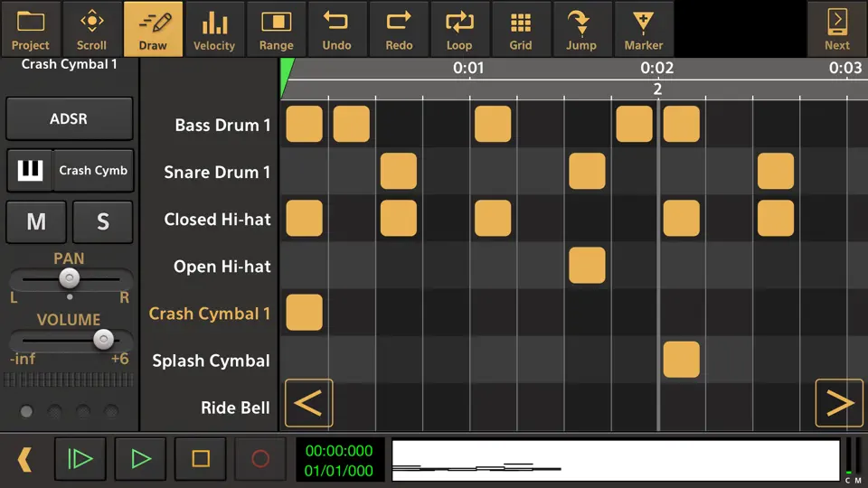Screen dimensions: 868x488
Task: Select the Bass Drum 1 row label
Action: 222,125
